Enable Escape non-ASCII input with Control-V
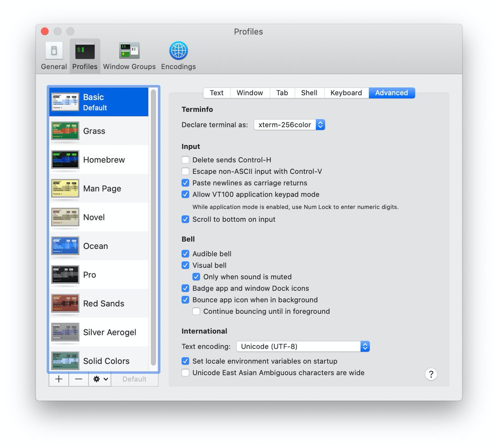 pos(186,171)
